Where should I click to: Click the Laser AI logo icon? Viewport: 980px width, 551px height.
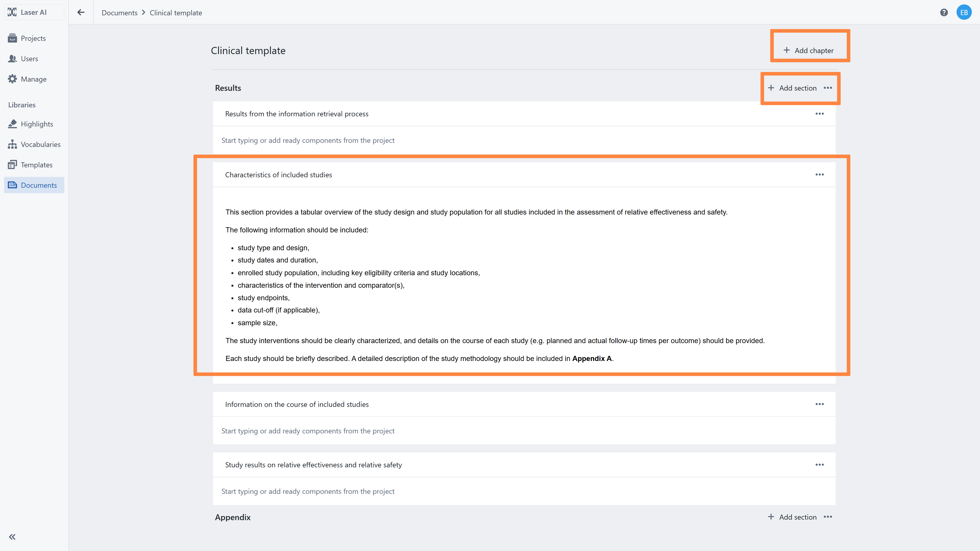12,12
